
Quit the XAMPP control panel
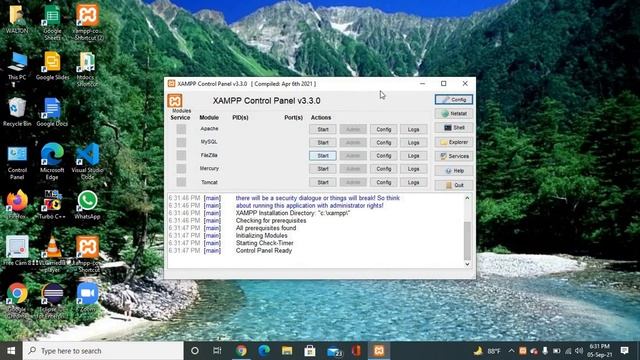tap(454, 185)
